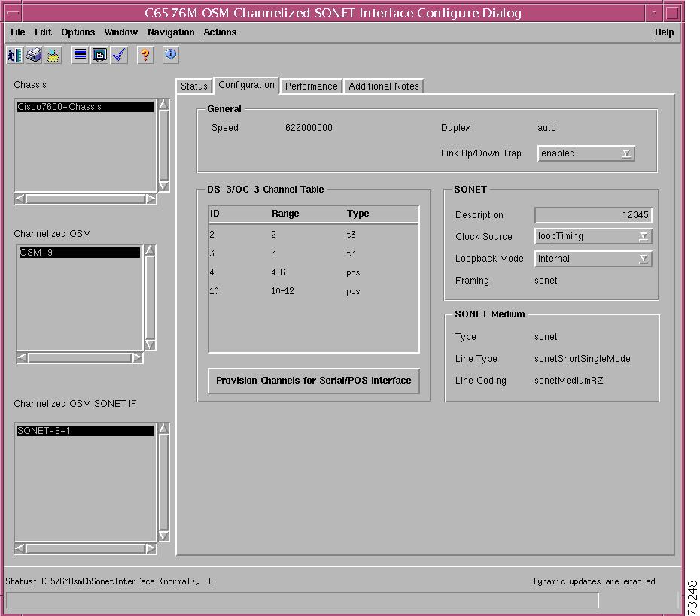The image size is (700, 616).
Task: Open the Options menu
Action: [x=78, y=32]
